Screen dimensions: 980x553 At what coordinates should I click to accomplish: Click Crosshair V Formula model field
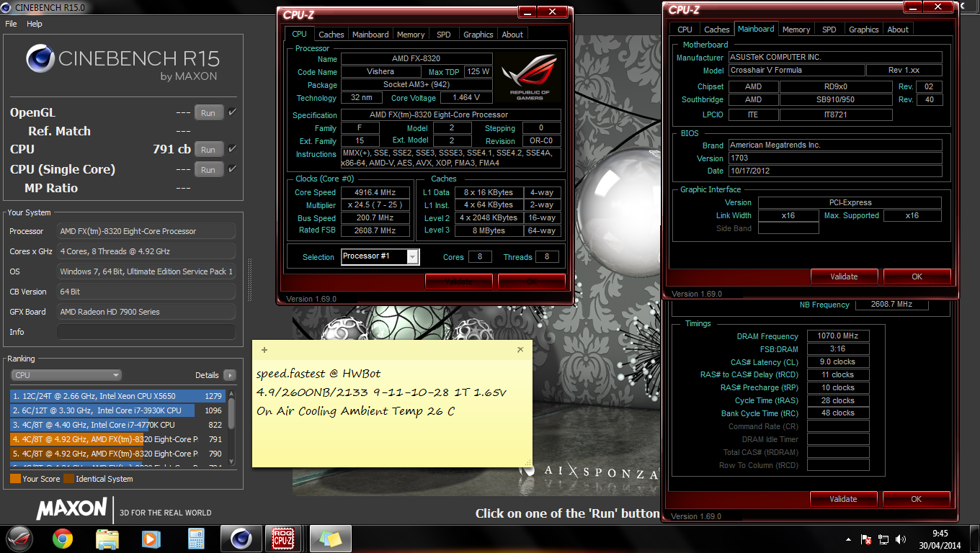click(796, 71)
